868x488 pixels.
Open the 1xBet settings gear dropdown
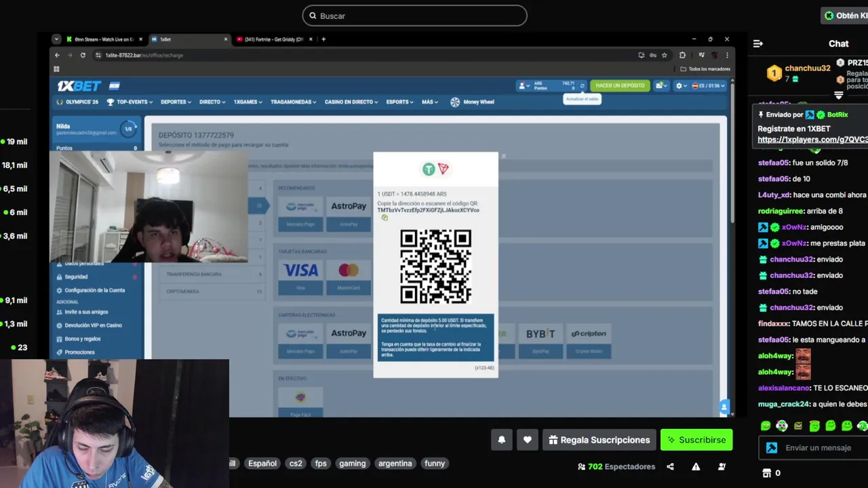coord(680,86)
